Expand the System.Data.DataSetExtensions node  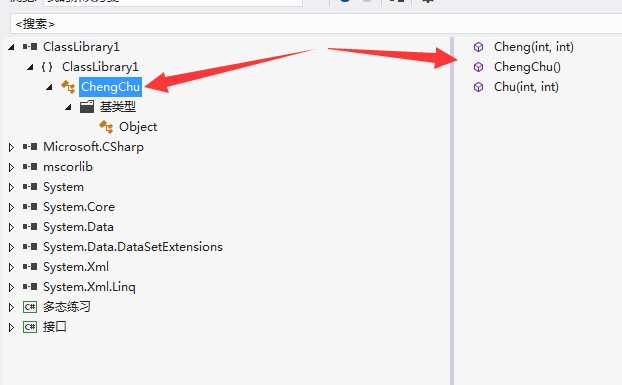pos(11,247)
